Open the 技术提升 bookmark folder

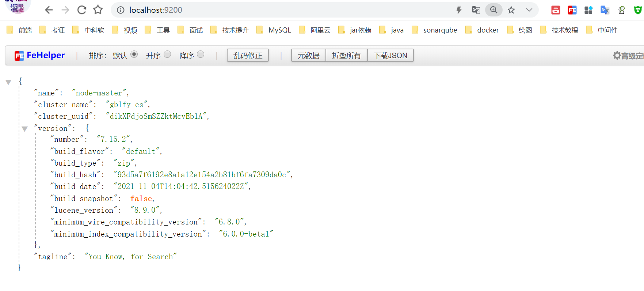pyautogui.click(x=230, y=30)
